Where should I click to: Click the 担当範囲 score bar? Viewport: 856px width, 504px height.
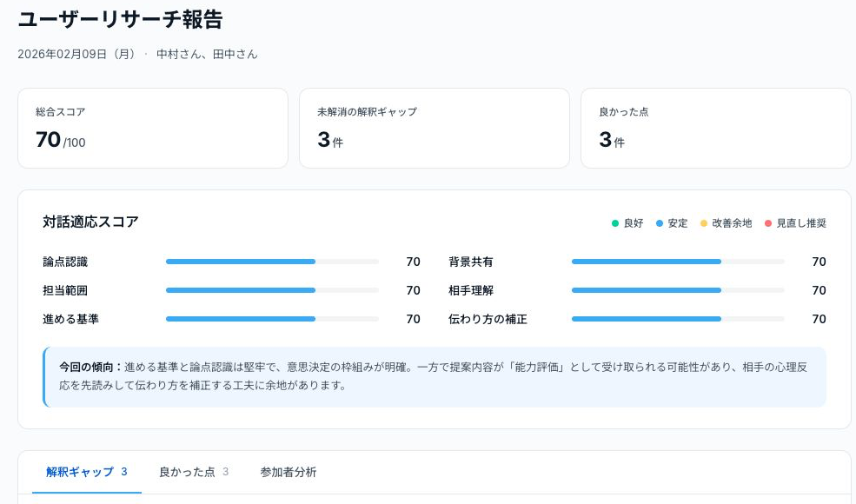coord(272,290)
